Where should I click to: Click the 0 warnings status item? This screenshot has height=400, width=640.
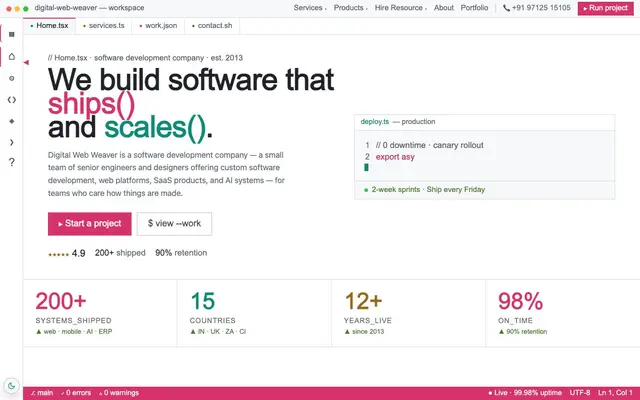click(x=119, y=393)
